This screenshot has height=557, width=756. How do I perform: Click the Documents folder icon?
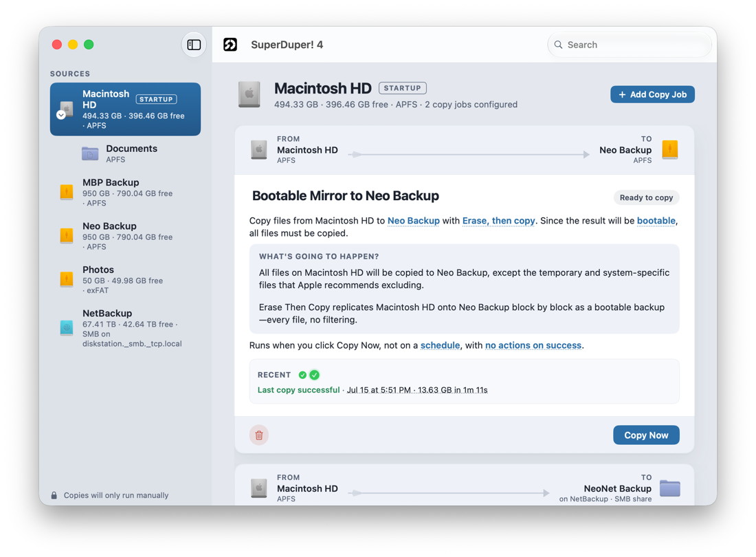click(x=90, y=153)
